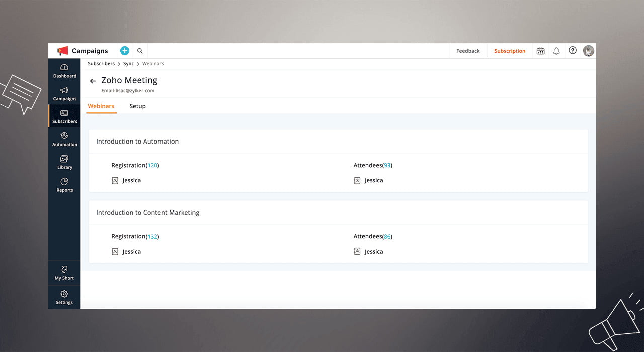Open the help question mark icon
This screenshot has width=644, height=352.
point(573,51)
